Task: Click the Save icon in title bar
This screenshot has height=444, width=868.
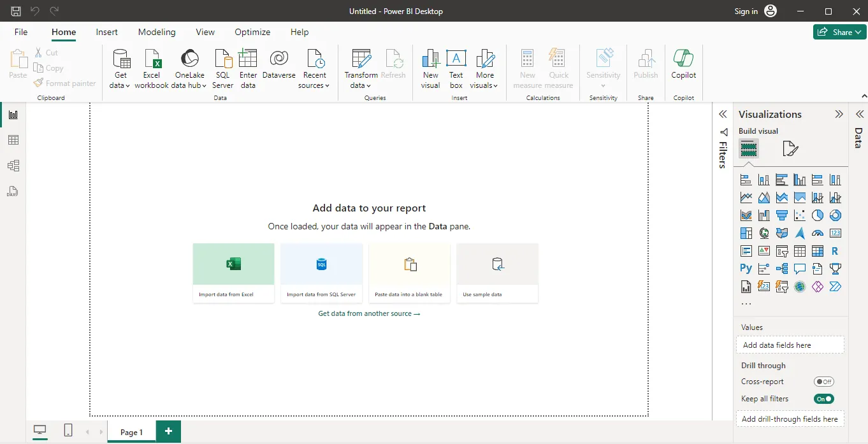Action: pyautogui.click(x=16, y=11)
